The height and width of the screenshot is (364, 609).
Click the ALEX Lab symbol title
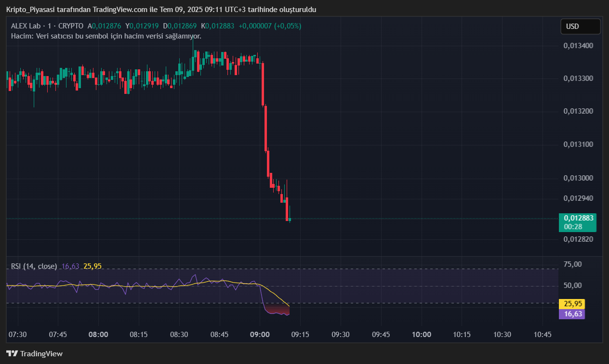coord(26,26)
